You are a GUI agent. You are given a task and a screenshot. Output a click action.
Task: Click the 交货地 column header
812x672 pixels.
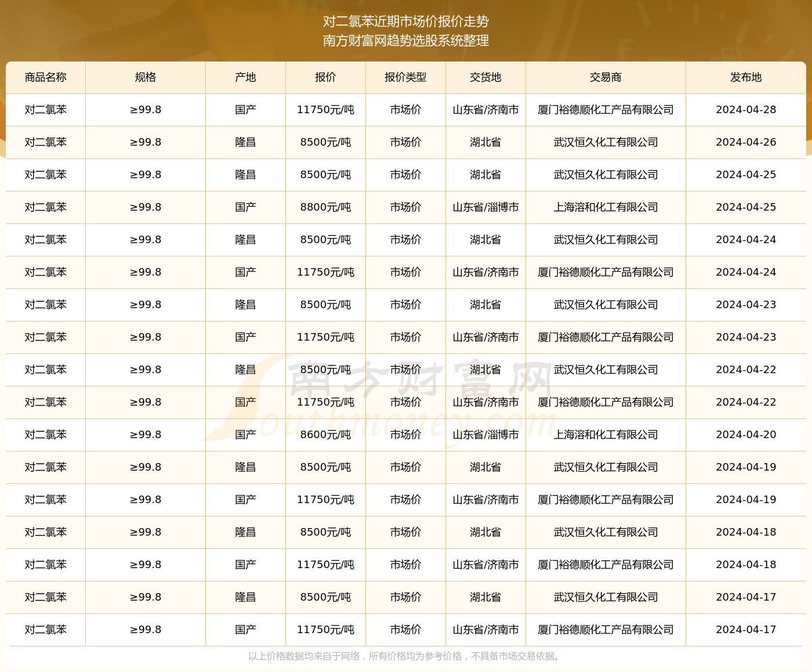click(485, 77)
